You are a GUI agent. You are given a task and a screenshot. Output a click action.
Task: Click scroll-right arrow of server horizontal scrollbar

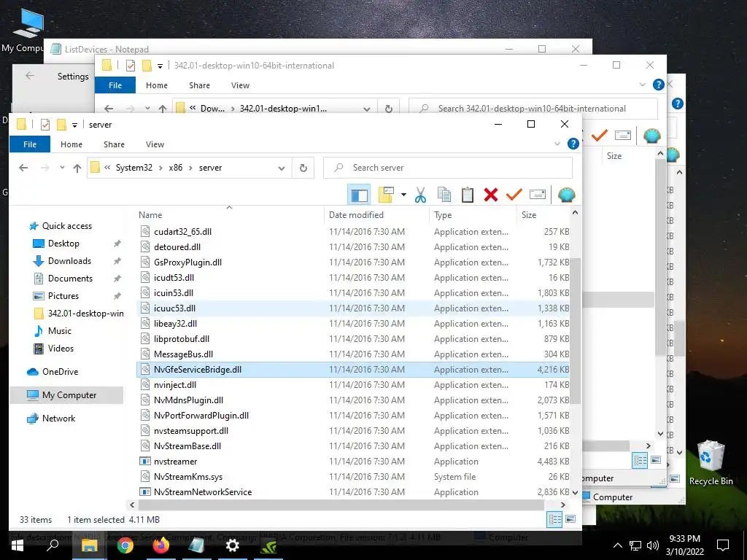click(x=562, y=505)
